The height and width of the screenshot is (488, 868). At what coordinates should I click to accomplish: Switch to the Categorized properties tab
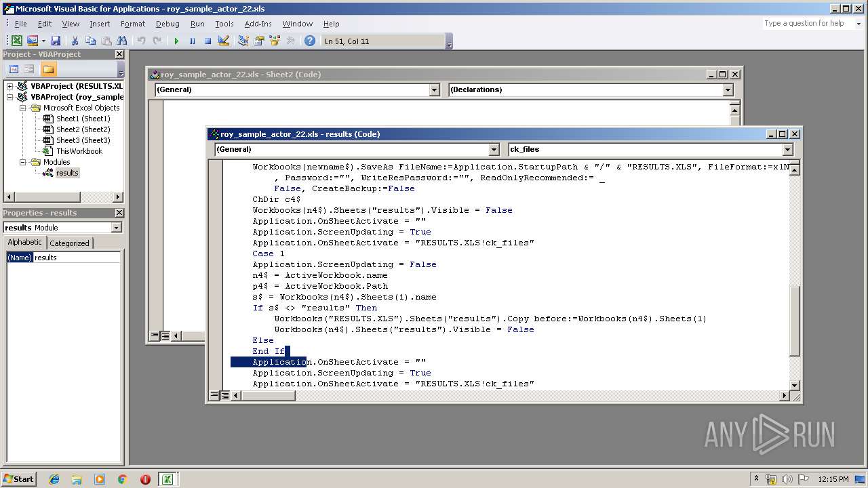click(x=69, y=243)
